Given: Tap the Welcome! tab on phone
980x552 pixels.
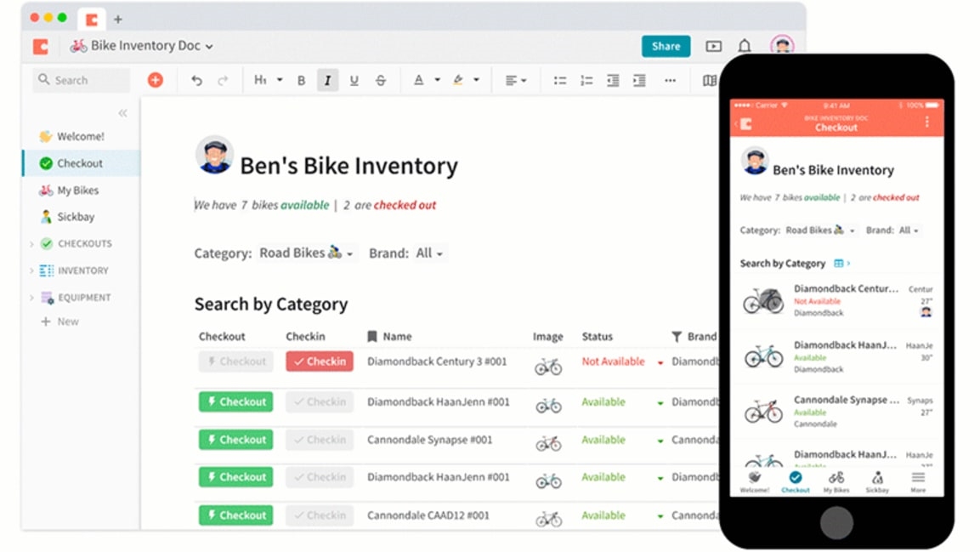Looking at the screenshot, I should (x=755, y=482).
